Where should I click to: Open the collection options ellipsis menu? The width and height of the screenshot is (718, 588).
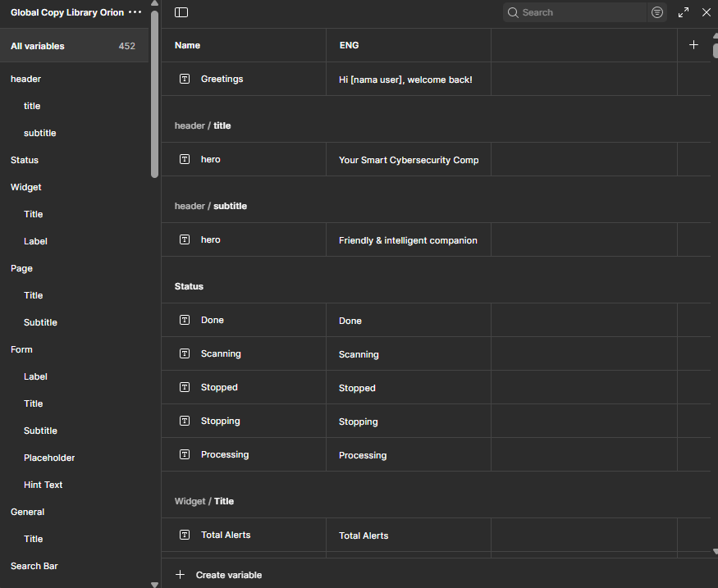click(135, 12)
